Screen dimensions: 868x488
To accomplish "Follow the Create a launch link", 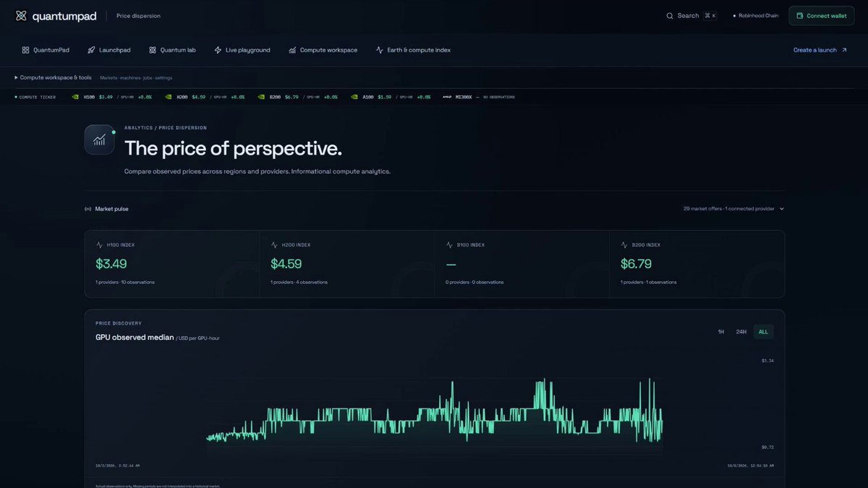I will pyautogui.click(x=820, y=50).
